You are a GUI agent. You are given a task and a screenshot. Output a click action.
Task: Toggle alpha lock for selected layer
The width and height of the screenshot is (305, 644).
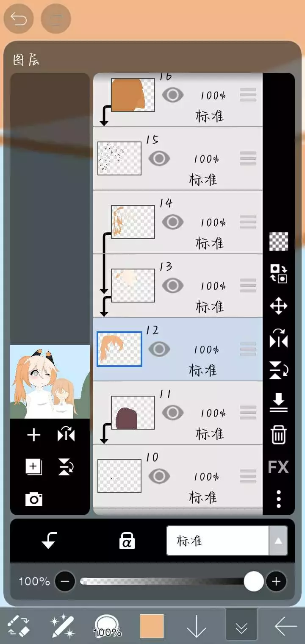click(127, 541)
